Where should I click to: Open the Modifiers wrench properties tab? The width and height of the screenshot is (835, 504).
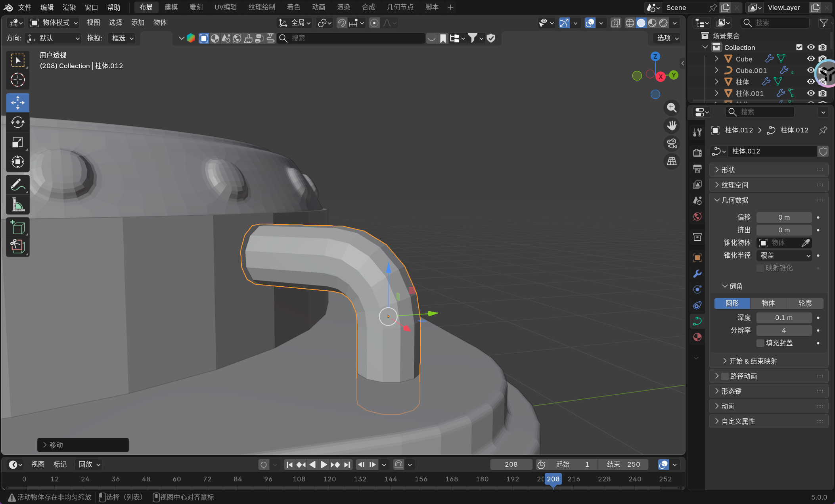coord(697,274)
